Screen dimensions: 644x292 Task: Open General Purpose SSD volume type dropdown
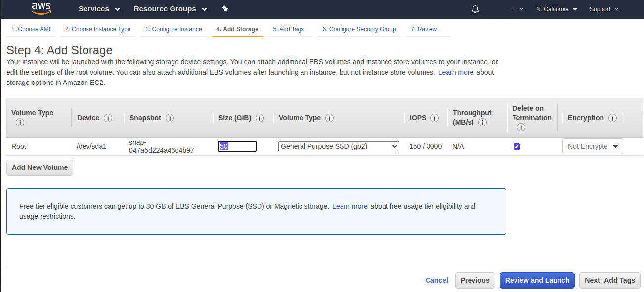tap(339, 146)
